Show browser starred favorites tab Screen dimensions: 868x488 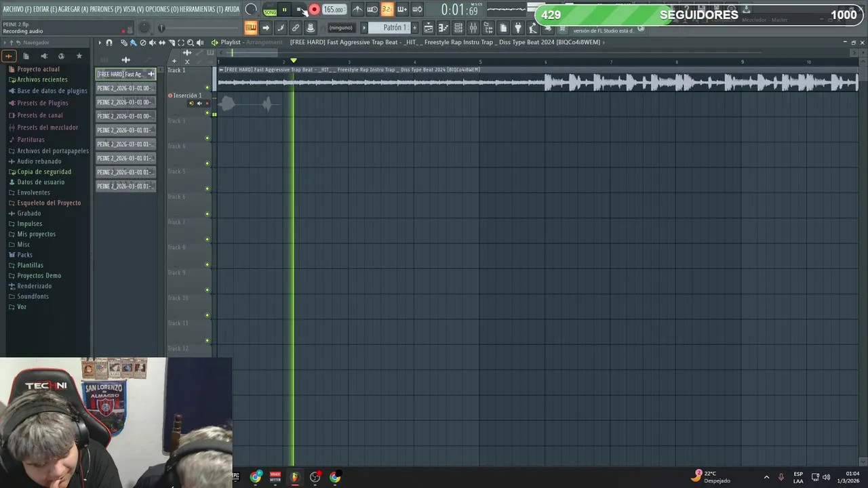(79, 56)
